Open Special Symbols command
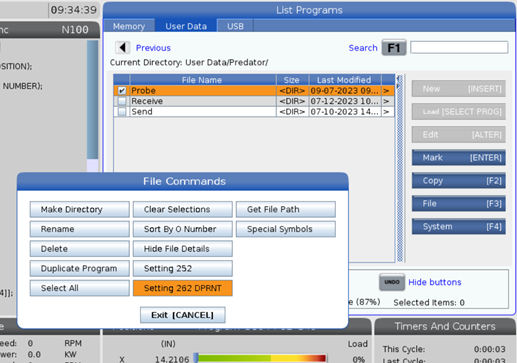 [x=286, y=229]
